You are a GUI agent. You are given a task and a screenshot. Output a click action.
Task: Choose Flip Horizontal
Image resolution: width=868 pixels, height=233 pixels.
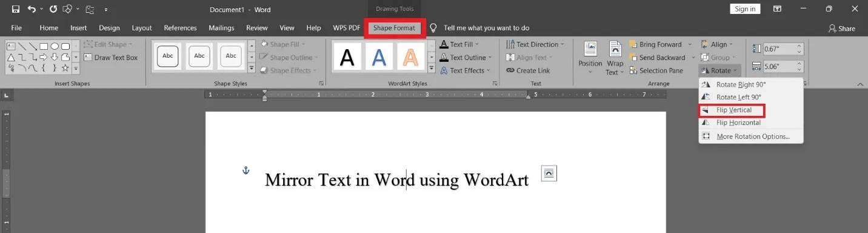coord(750,123)
